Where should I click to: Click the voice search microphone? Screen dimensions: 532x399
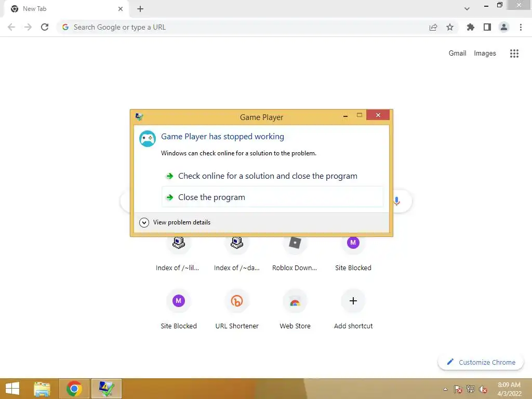coord(396,201)
